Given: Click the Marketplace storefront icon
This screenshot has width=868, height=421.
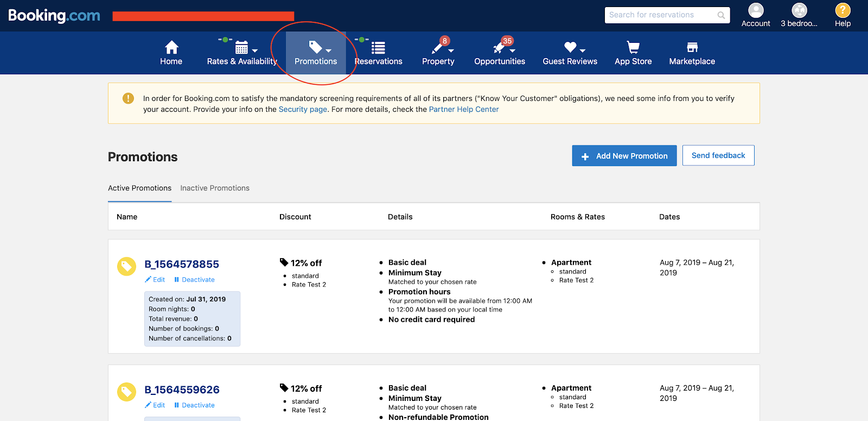Looking at the screenshot, I should tap(692, 47).
